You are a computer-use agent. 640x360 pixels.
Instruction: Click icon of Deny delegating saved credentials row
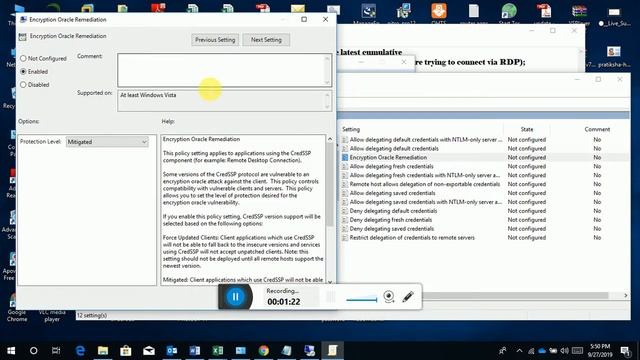coord(345,229)
